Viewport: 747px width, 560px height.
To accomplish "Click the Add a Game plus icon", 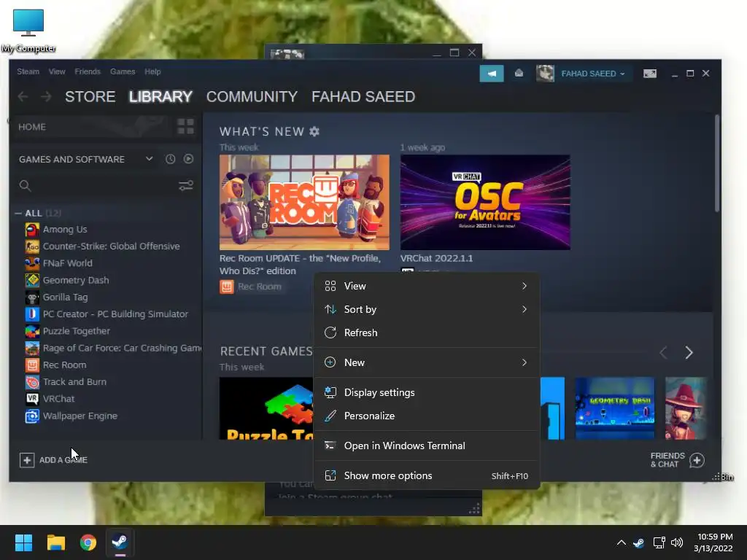I will [27, 460].
